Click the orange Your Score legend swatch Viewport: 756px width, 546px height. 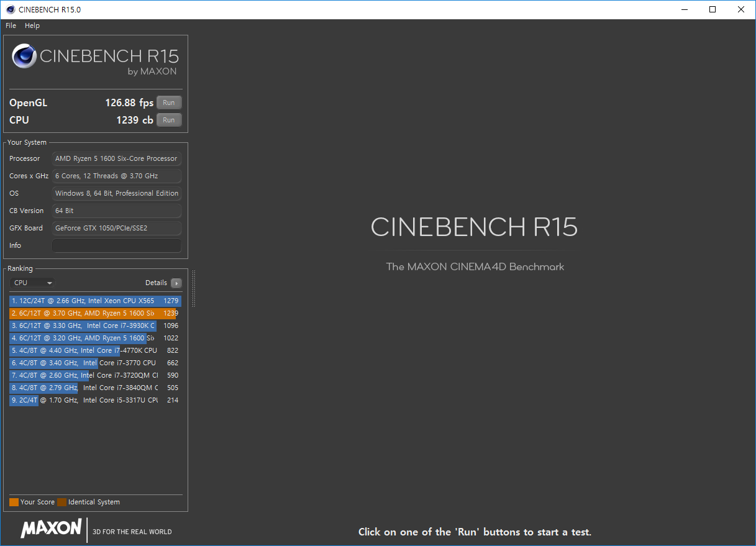[x=14, y=502]
